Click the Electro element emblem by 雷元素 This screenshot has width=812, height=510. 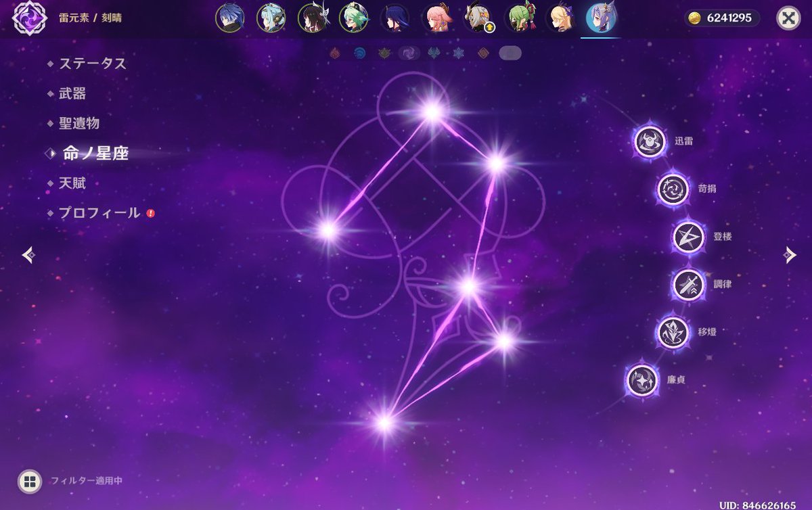click(29, 18)
